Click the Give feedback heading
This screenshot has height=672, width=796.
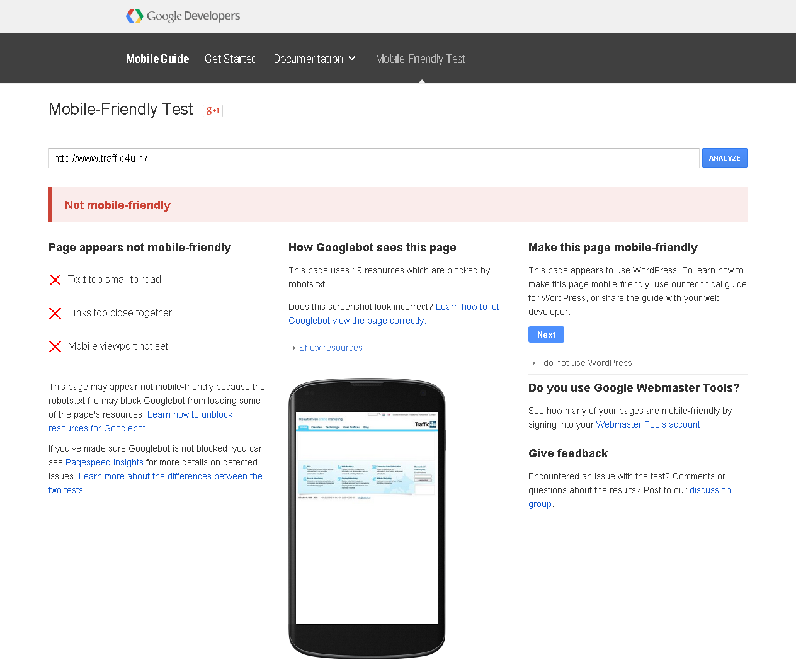click(x=568, y=453)
